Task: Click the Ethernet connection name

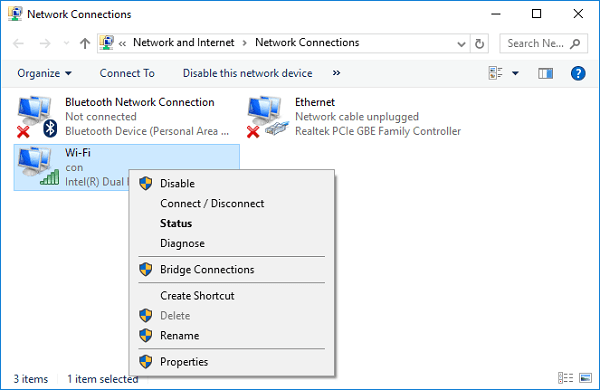Action: tap(315, 102)
